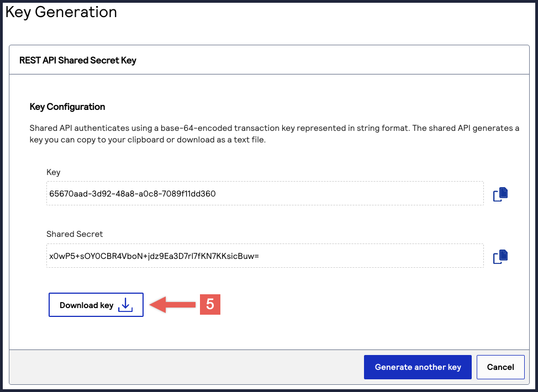The image size is (538, 392).
Task: Click the "Download key" text label
Action: click(87, 305)
